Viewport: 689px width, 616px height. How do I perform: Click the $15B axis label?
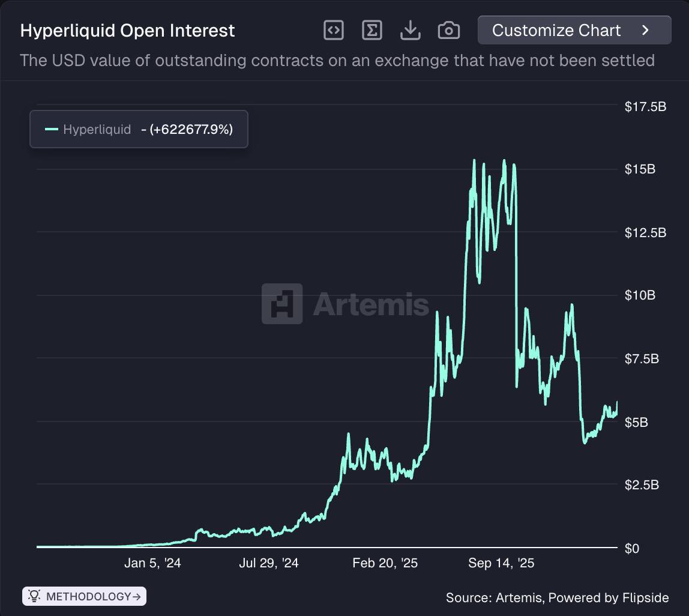640,169
